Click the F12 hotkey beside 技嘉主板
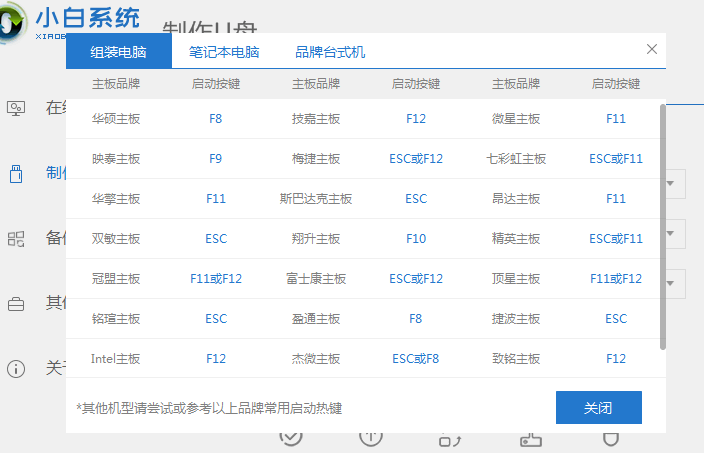 point(416,119)
